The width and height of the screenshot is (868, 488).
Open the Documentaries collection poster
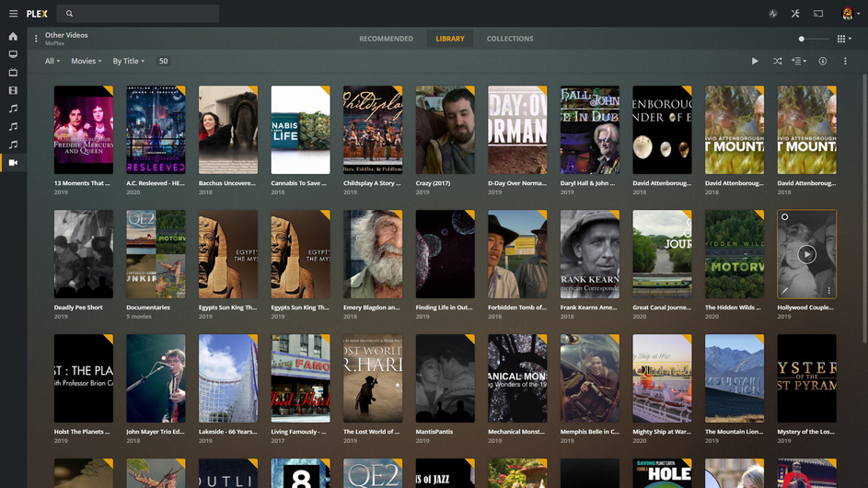click(156, 254)
